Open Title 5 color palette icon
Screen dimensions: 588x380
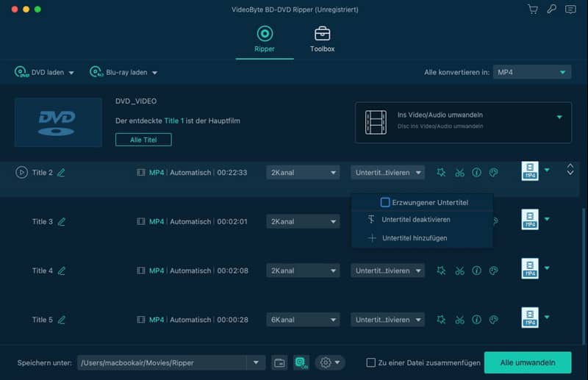coord(494,320)
